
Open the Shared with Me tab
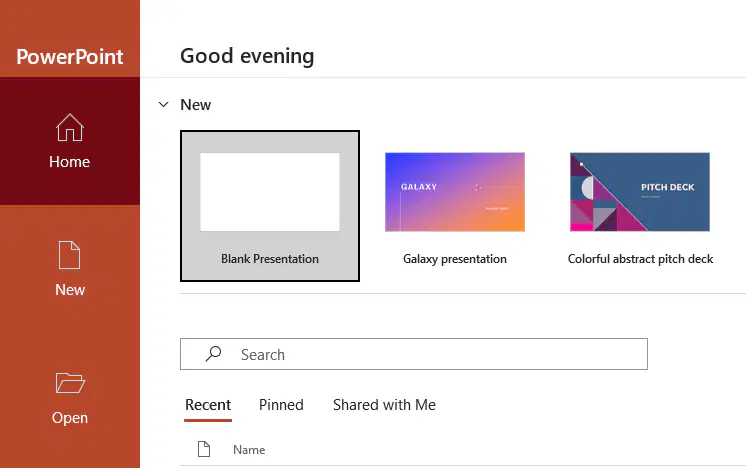(x=384, y=405)
